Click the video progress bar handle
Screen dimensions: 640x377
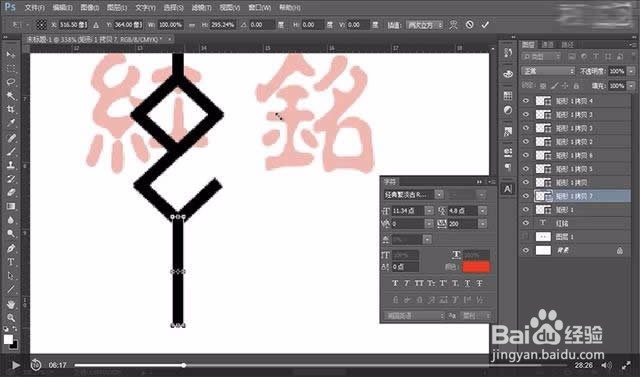pos(184,365)
